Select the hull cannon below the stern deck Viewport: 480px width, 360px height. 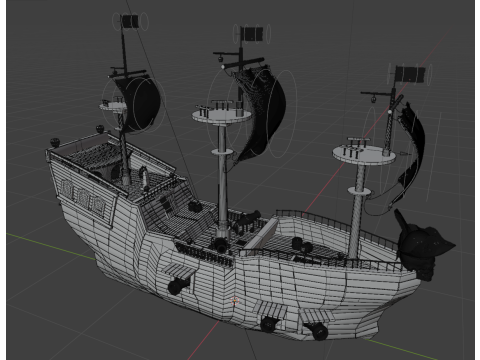(178, 286)
